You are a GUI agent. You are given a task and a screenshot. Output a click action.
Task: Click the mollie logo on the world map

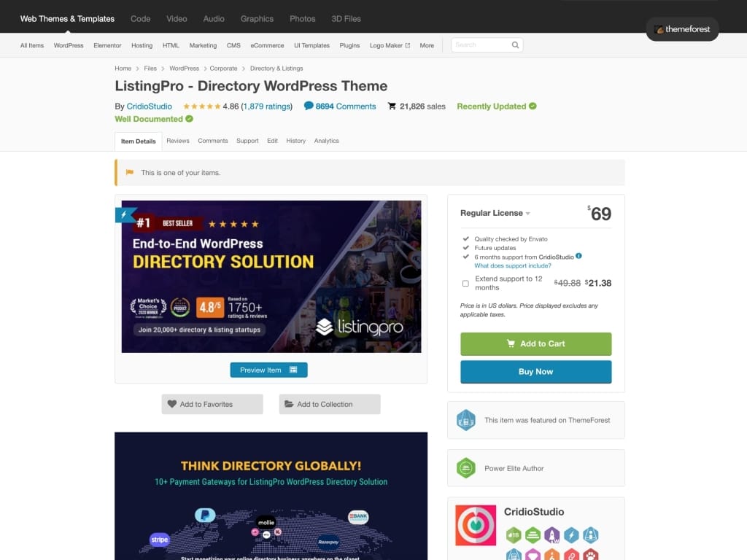266,522
